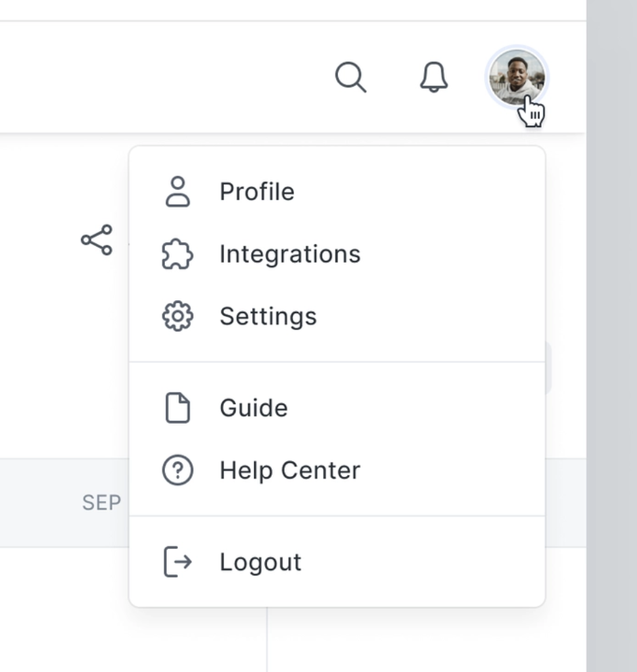This screenshot has width=637, height=672.
Task: Click the gear icon beside Settings
Action: coord(178,316)
